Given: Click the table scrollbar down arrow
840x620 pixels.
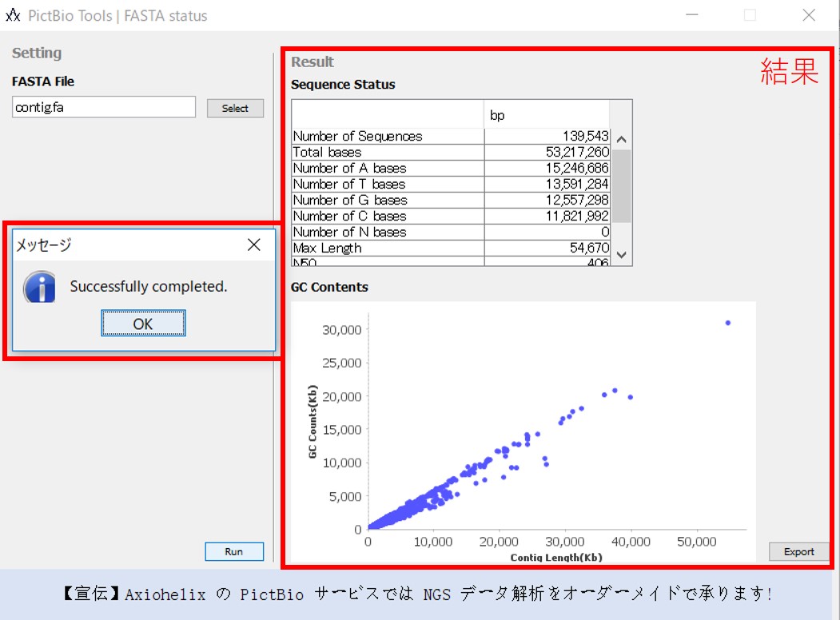Looking at the screenshot, I should tap(622, 256).
